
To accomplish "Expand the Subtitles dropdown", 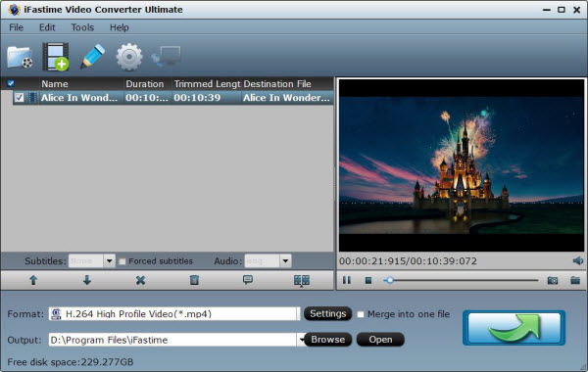I will [x=109, y=260].
